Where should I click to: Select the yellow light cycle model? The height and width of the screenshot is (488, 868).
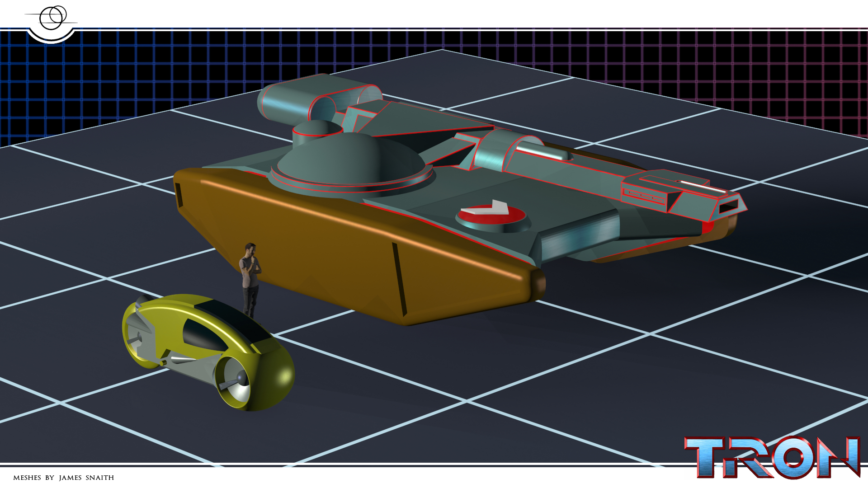coord(208,352)
